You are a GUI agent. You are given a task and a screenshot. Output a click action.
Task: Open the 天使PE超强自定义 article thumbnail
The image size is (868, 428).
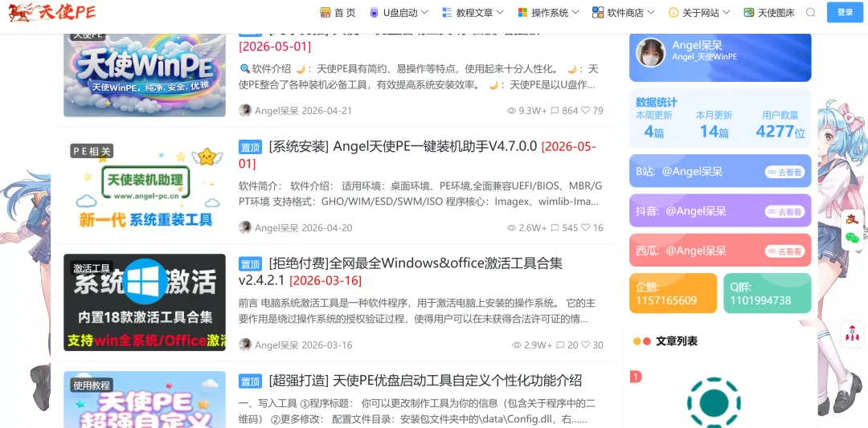coord(145,399)
